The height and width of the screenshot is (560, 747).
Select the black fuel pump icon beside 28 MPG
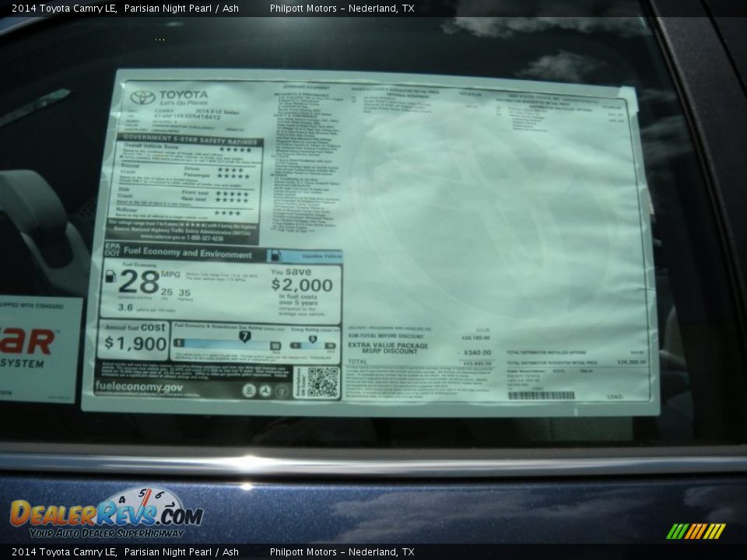(x=110, y=278)
